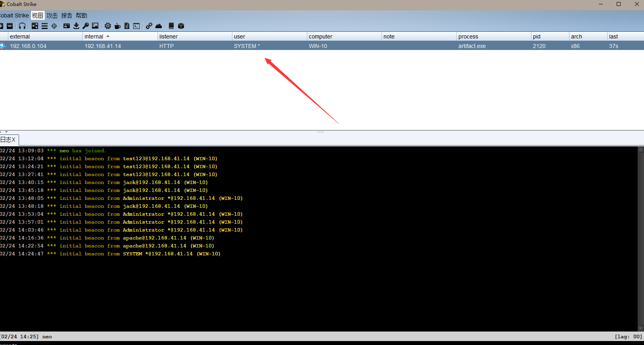Open the credentials card icon
Viewport: 644px width, 345px height.
pos(67,26)
